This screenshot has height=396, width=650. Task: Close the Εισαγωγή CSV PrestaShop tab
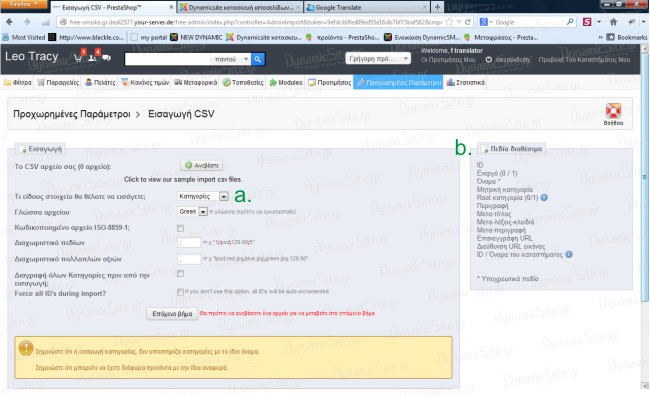(171, 7)
